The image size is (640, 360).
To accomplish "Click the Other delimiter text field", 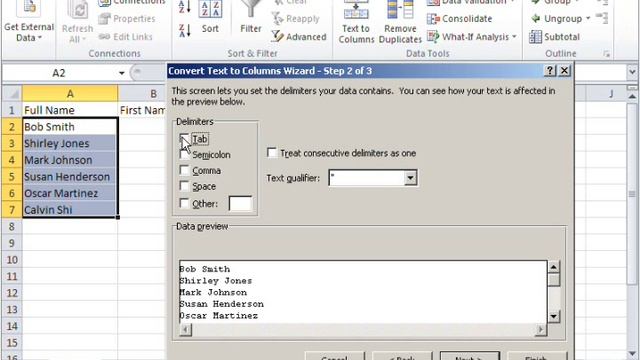I will (x=240, y=203).
